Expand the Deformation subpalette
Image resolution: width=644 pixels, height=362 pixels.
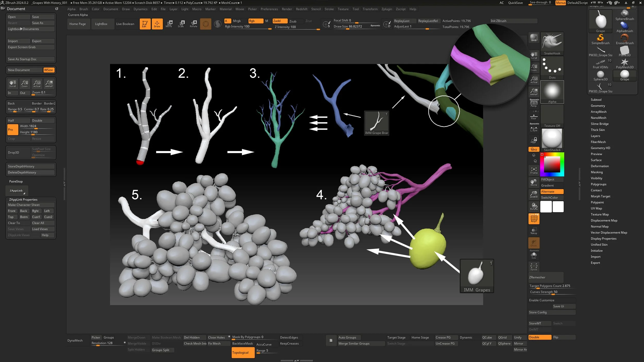599,166
